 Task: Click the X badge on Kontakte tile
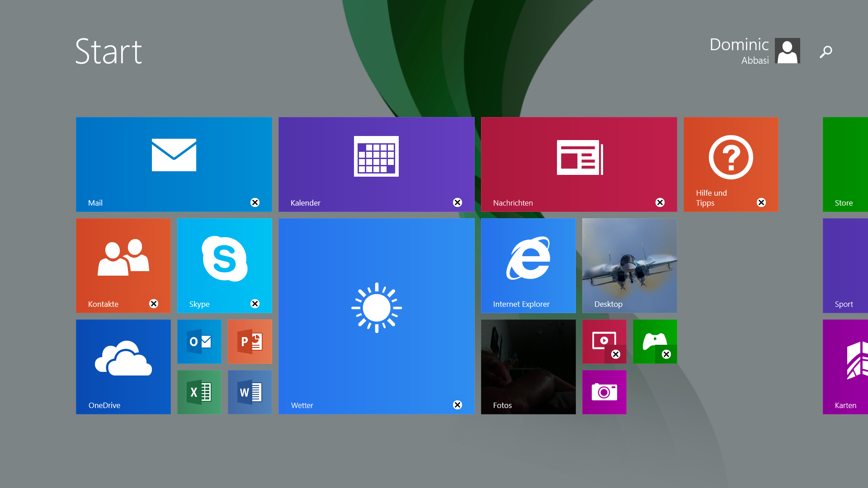click(x=154, y=304)
